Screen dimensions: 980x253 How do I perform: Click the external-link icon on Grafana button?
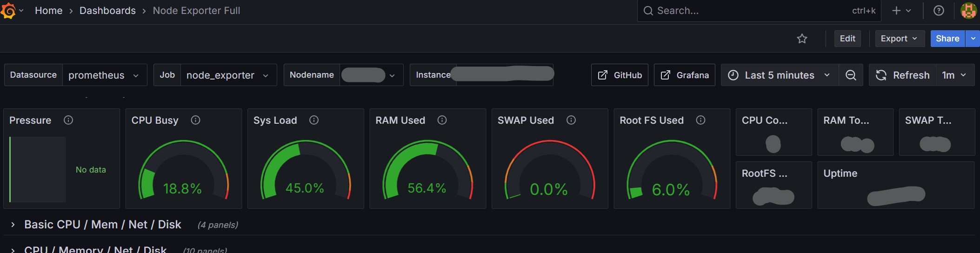[666, 75]
